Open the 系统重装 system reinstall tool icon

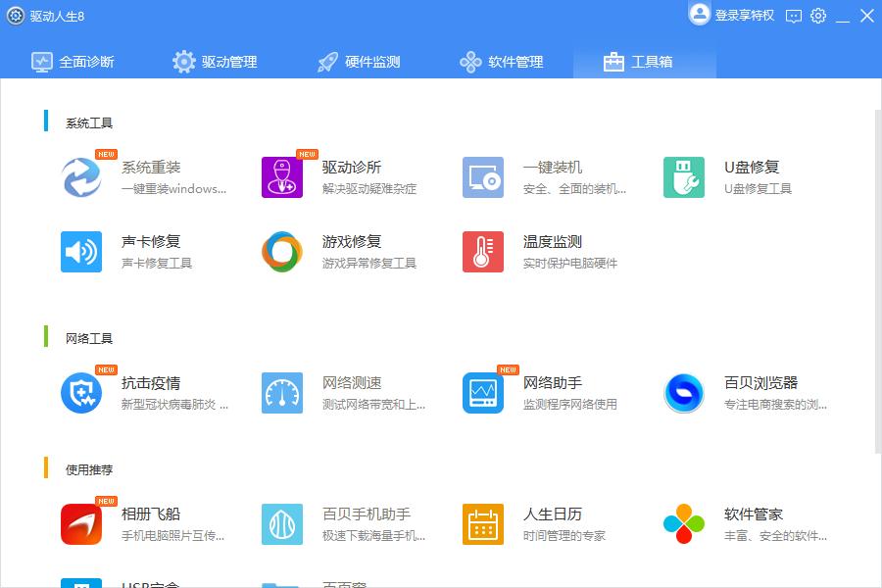tap(81, 177)
